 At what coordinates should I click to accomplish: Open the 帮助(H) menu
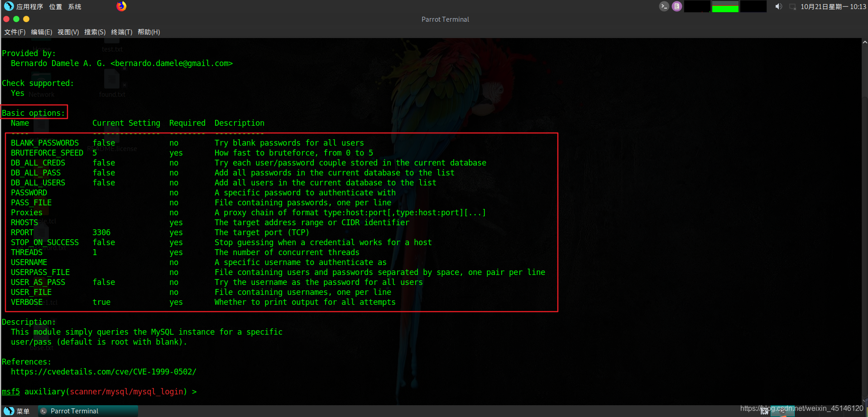tap(149, 32)
